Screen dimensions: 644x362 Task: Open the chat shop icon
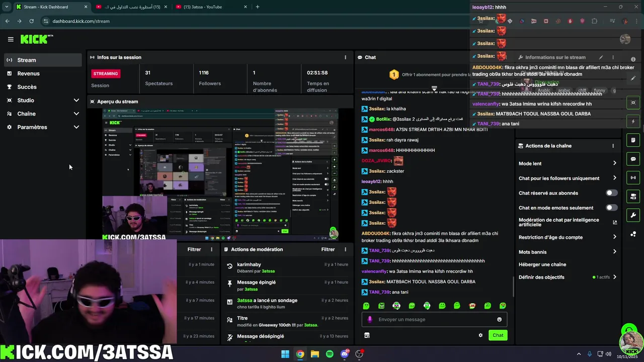pyautogui.click(x=367, y=335)
